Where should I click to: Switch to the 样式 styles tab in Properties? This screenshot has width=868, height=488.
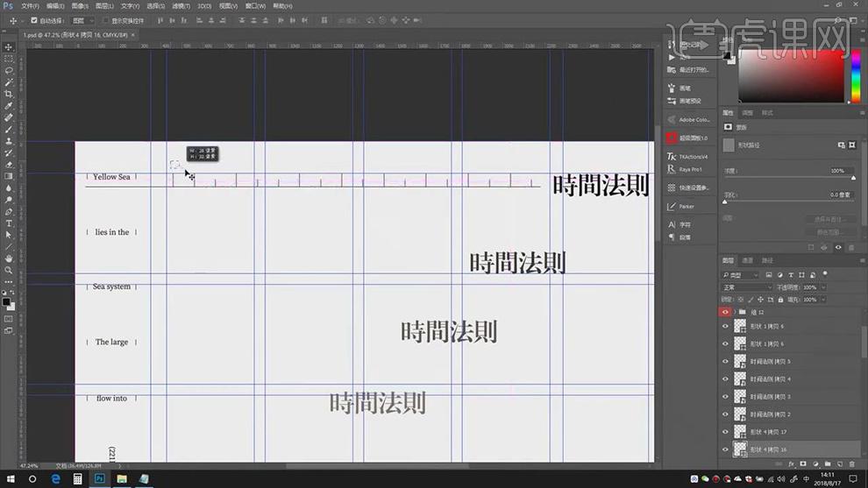(767, 113)
